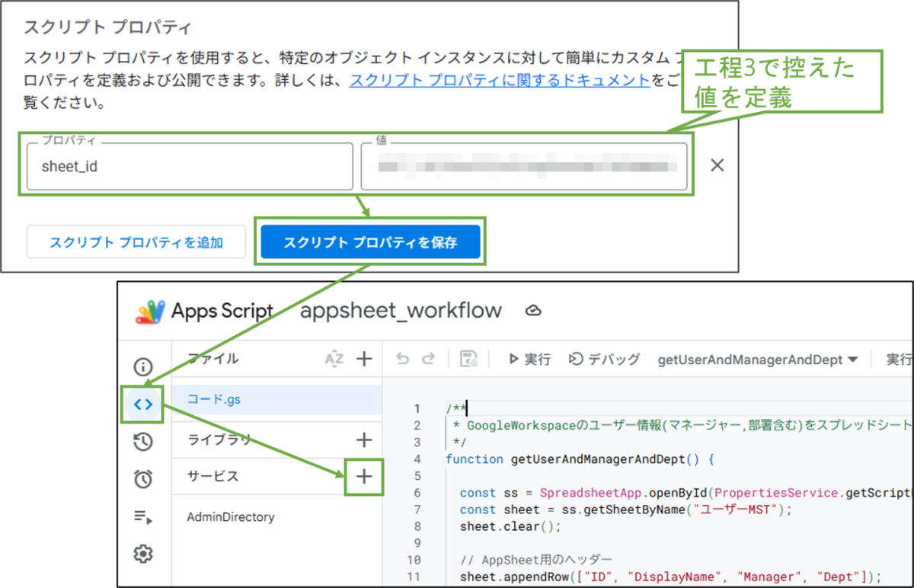
Task: Click line number 6 in the gutter
Action: 417,493
